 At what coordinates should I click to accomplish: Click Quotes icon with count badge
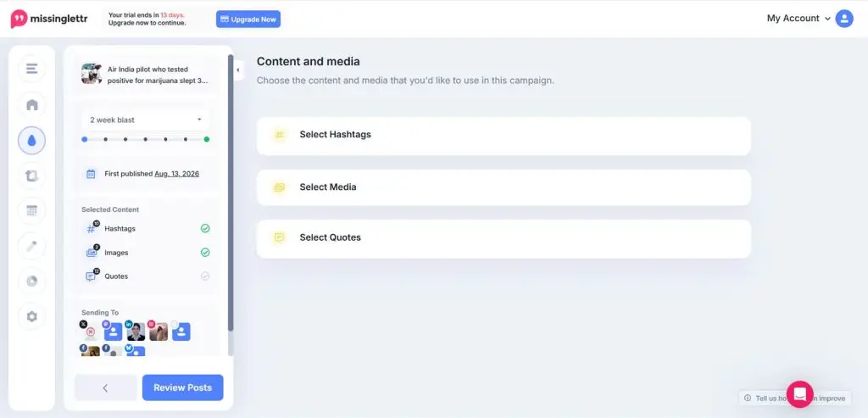(x=92, y=276)
